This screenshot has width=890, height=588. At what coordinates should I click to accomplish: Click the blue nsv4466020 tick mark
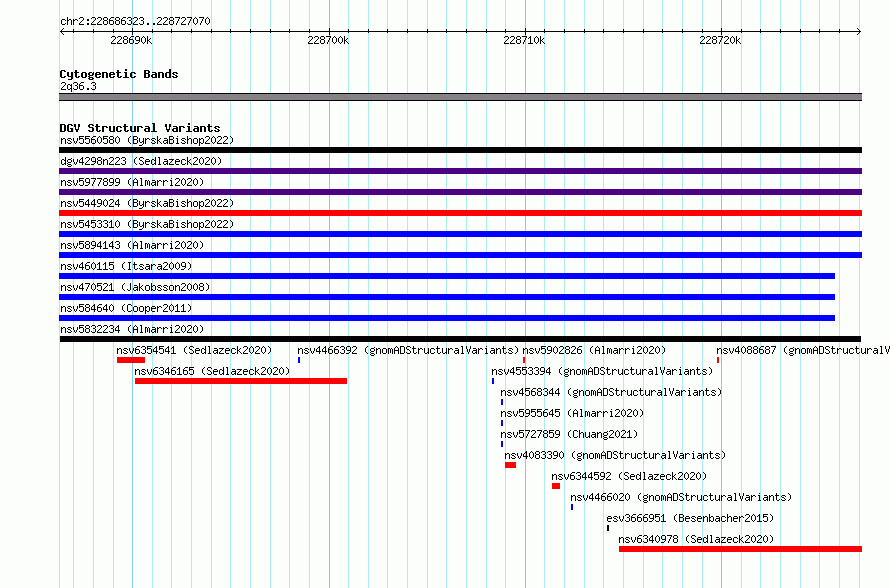point(572,507)
